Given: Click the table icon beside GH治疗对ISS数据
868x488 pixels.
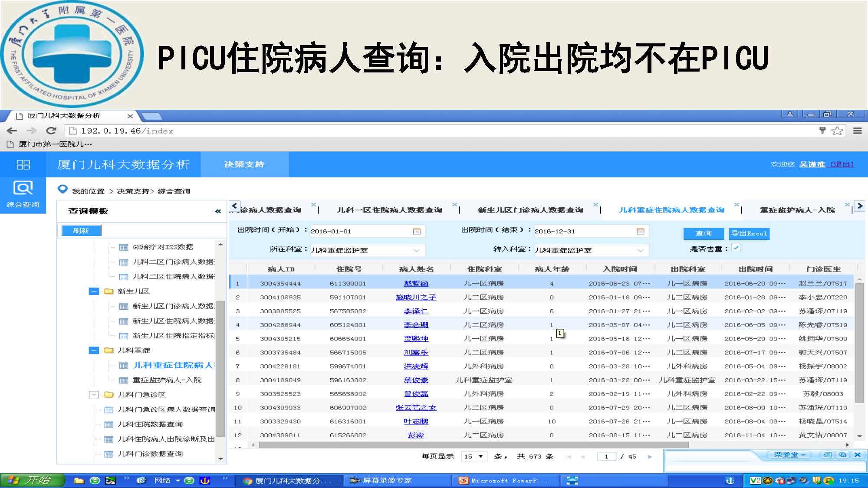Looking at the screenshot, I should (124, 247).
